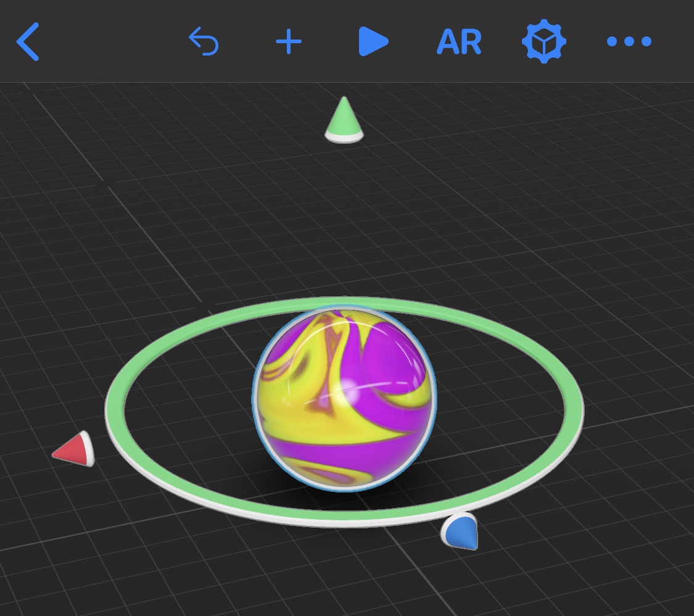
Task: Select the green Y-axis arrow handle
Action: pyautogui.click(x=344, y=120)
